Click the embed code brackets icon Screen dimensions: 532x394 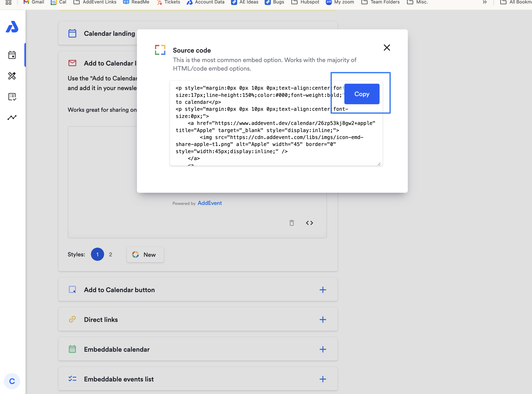pyautogui.click(x=309, y=223)
